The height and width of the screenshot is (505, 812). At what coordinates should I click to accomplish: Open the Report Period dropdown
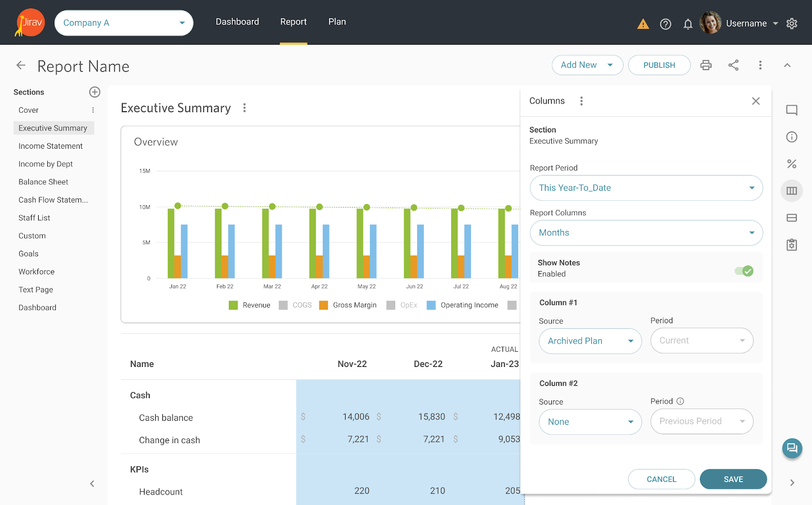point(646,188)
